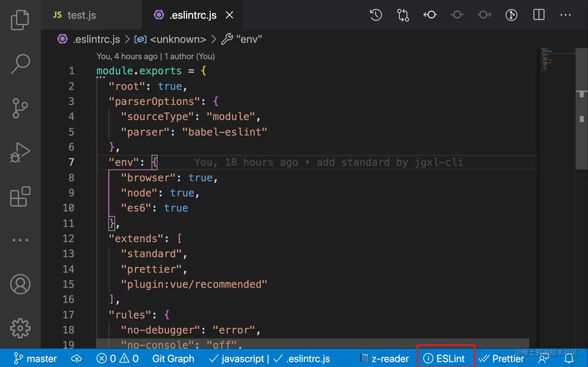The height and width of the screenshot is (367, 588).
Task: Click "env" breadcrumb item
Action: coord(249,39)
